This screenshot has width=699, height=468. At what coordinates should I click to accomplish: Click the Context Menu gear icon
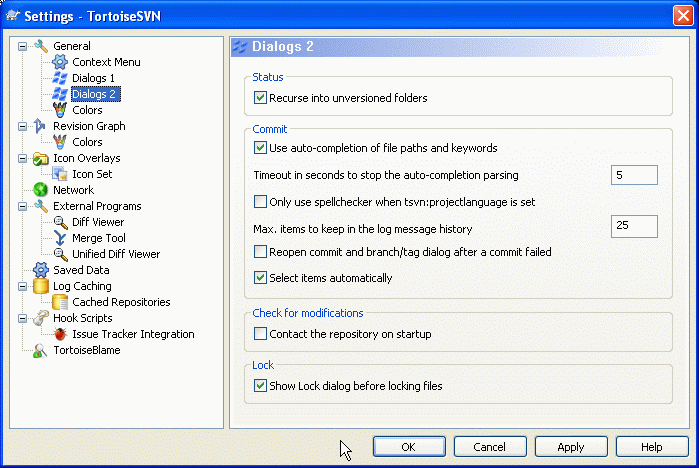tap(60, 62)
